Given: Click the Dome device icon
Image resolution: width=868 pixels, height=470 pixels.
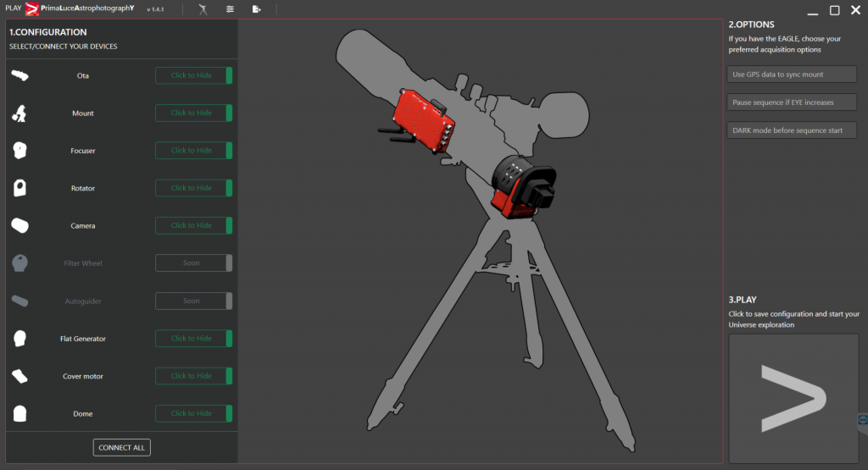Looking at the screenshot, I should coord(20,413).
